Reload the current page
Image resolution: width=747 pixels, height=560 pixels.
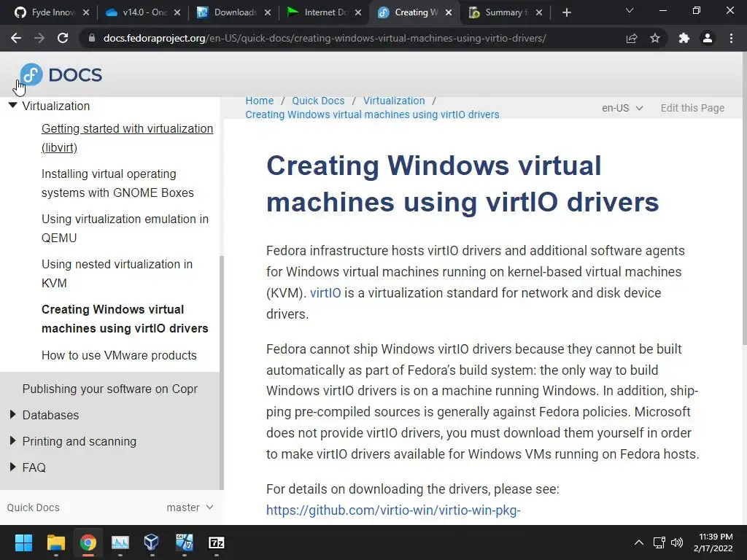point(63,38)
